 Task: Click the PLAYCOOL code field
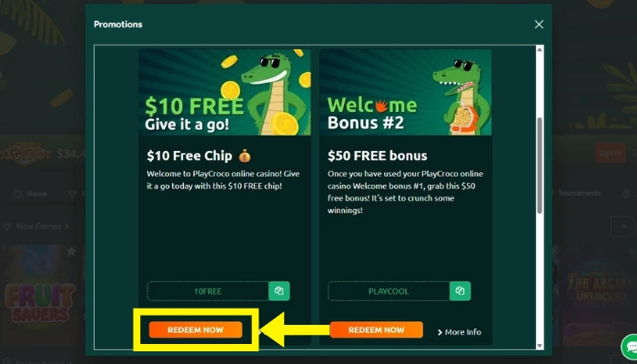pyautogui.click(x=389, y=291)
